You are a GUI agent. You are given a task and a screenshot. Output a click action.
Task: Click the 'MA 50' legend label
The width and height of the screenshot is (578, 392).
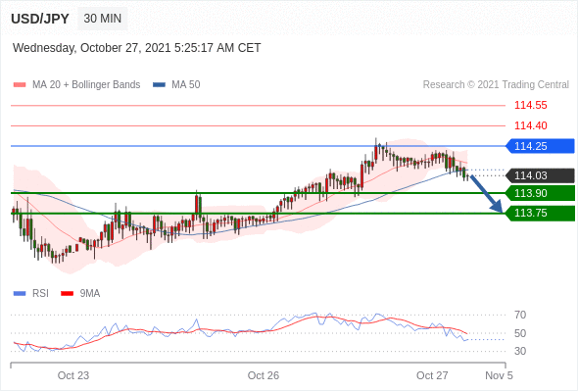tap(186, 85)
